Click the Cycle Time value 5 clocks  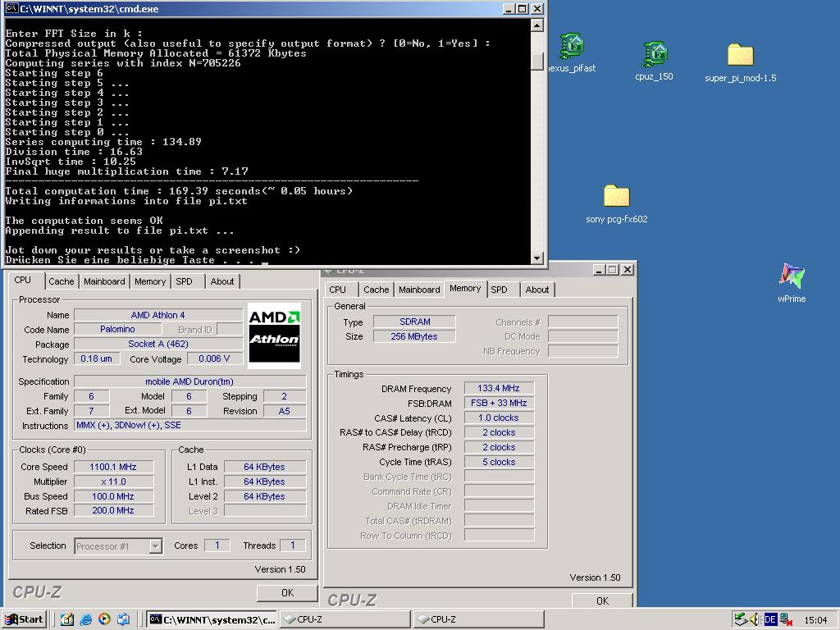[499, 462]
